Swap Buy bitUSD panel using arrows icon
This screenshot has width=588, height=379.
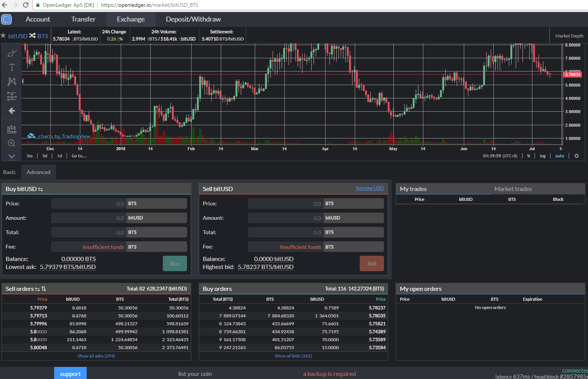[x=41, y=189]
